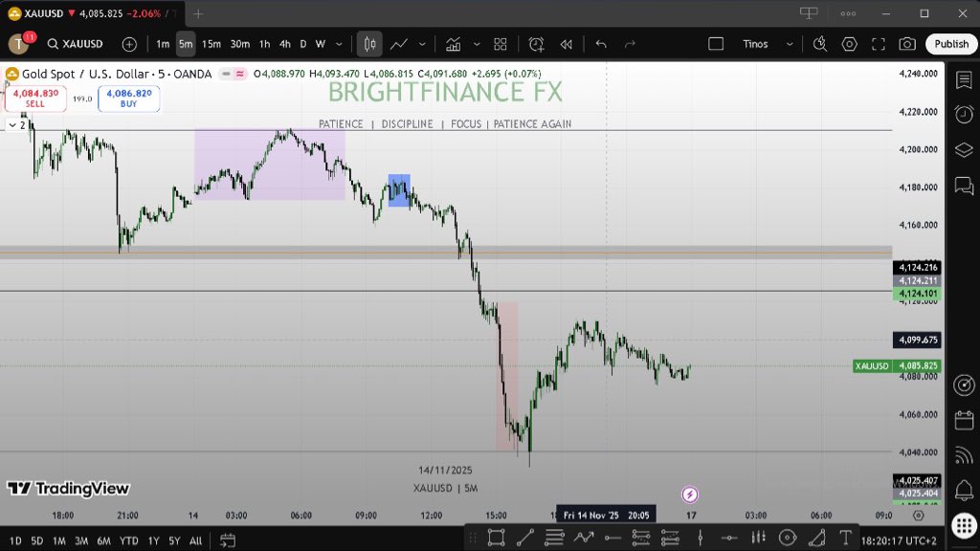Open the notifications bell icon
Screen dimensions: 980x551
964,490
